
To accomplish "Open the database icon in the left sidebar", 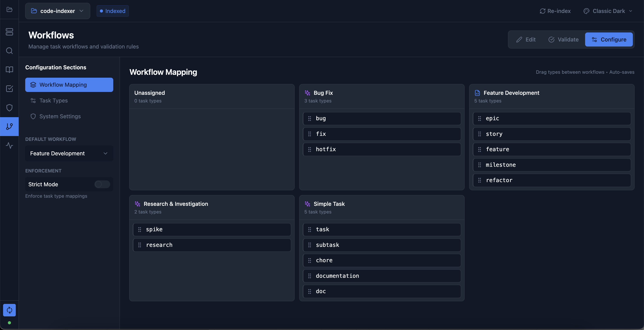I will (9, 32).
